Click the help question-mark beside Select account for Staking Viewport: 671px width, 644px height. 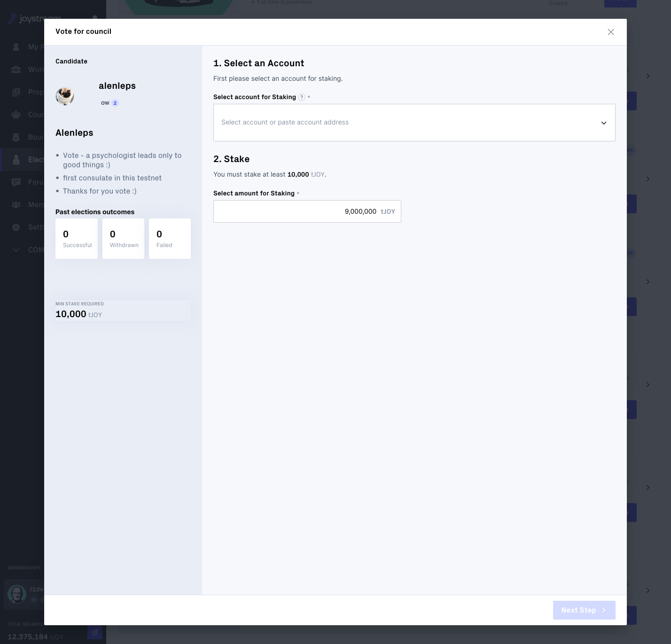pyautogui.click(x=302, y=97)
